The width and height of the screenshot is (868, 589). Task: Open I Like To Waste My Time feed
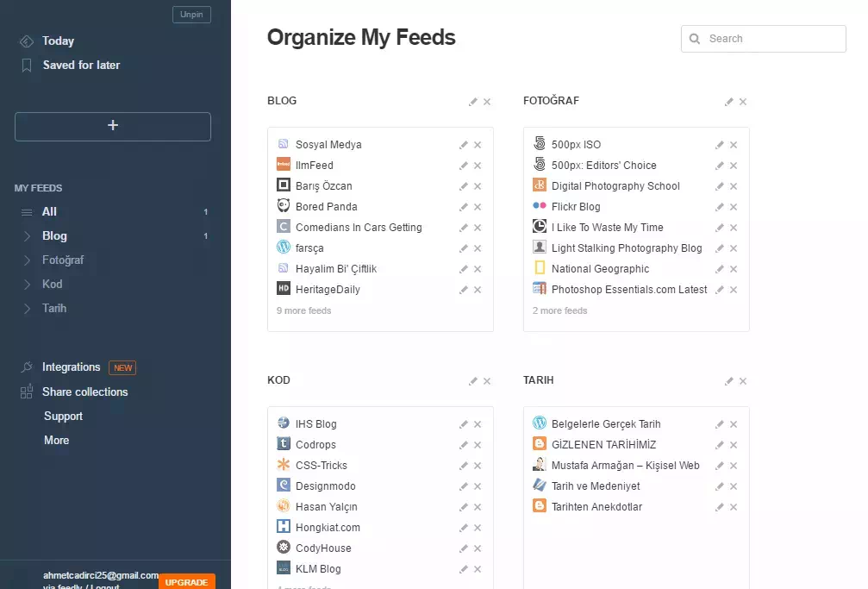click(608, 227)
